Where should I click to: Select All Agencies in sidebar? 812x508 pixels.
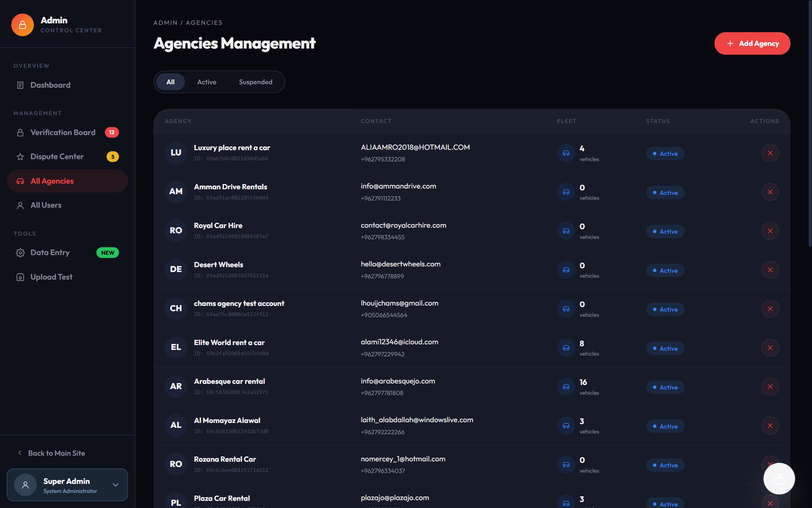[67, 181]
